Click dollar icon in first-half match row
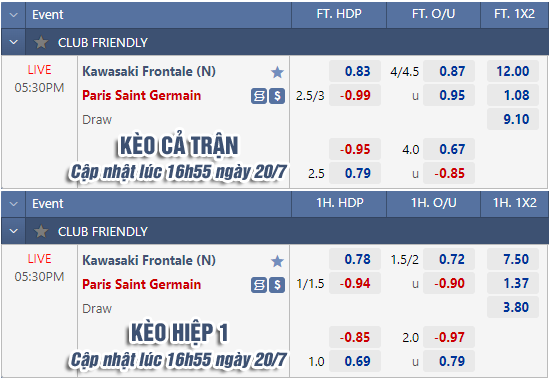The image size is (551, 381). 277,285
